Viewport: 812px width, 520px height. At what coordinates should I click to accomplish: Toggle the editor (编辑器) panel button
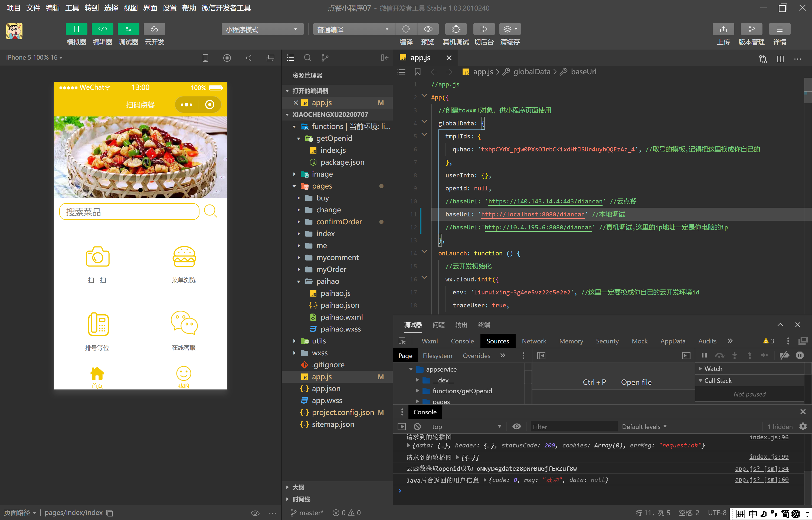click(x=102, y=29)
